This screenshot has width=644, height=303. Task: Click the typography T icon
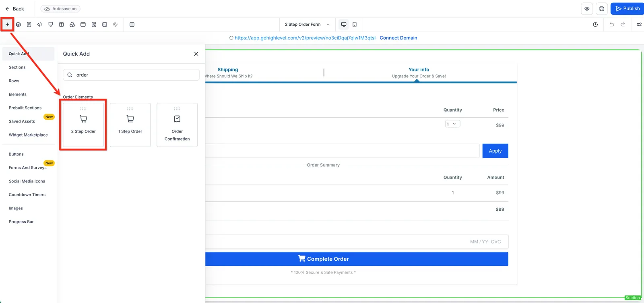click(61, 25)
